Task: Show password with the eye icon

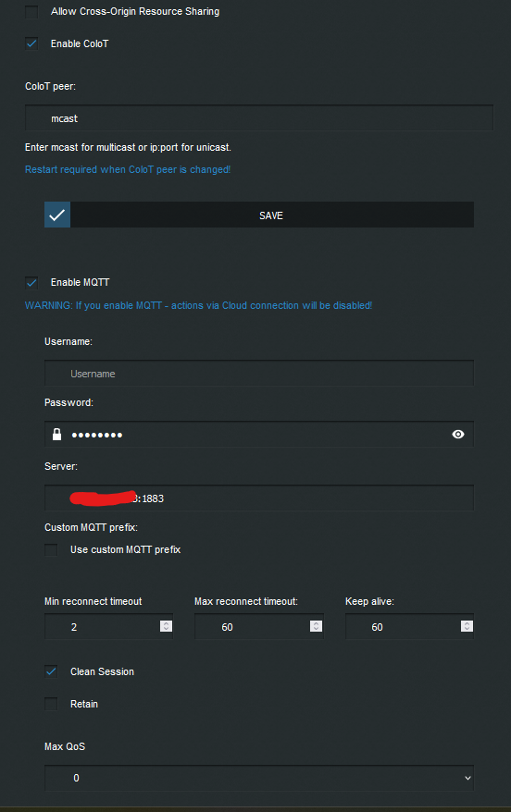Action: 458,435
